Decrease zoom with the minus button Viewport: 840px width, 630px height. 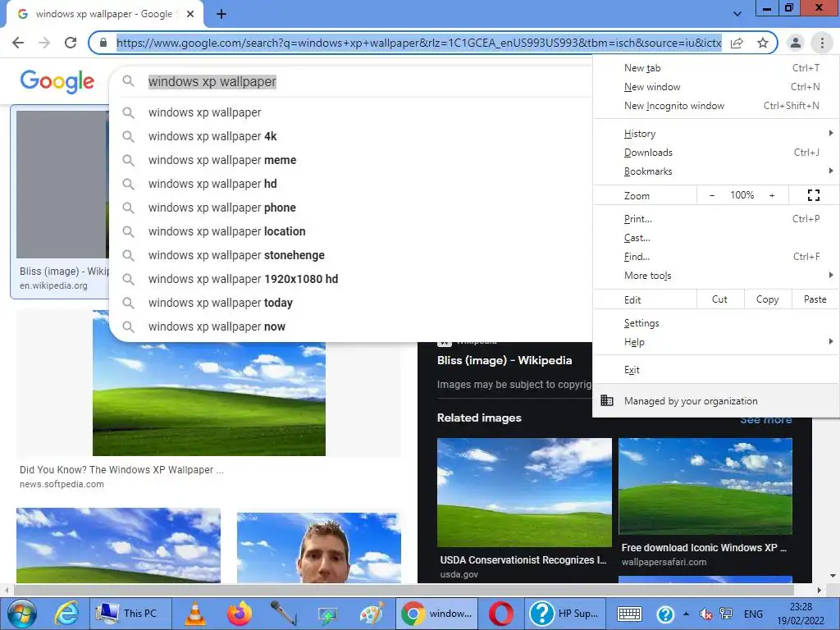(712, 195)
